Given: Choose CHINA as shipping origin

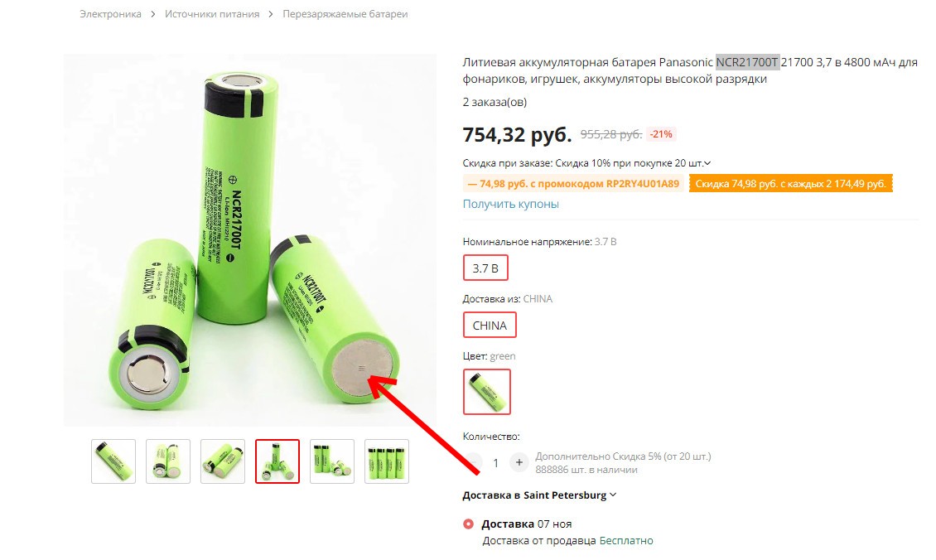Looking at the screenshot, I should point(490,326).
